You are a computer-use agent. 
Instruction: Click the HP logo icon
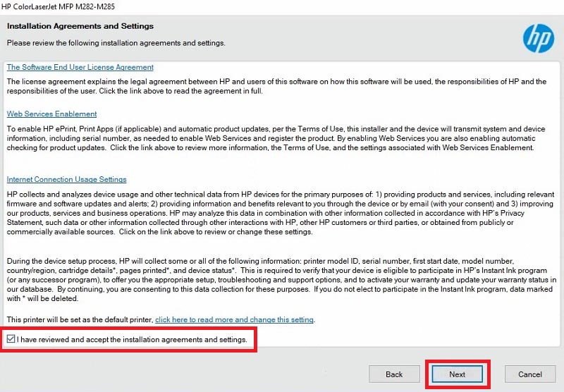pyautogui.click(x=538, y=37)
